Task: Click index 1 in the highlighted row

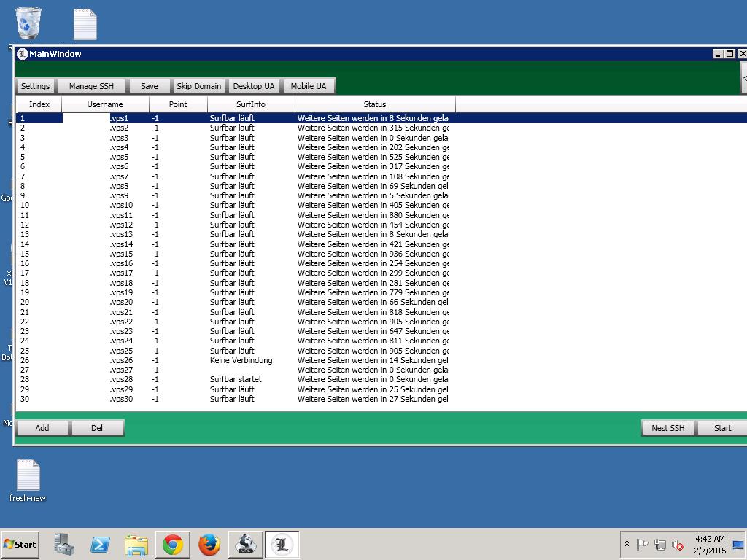Action: [x=23, y=118]
